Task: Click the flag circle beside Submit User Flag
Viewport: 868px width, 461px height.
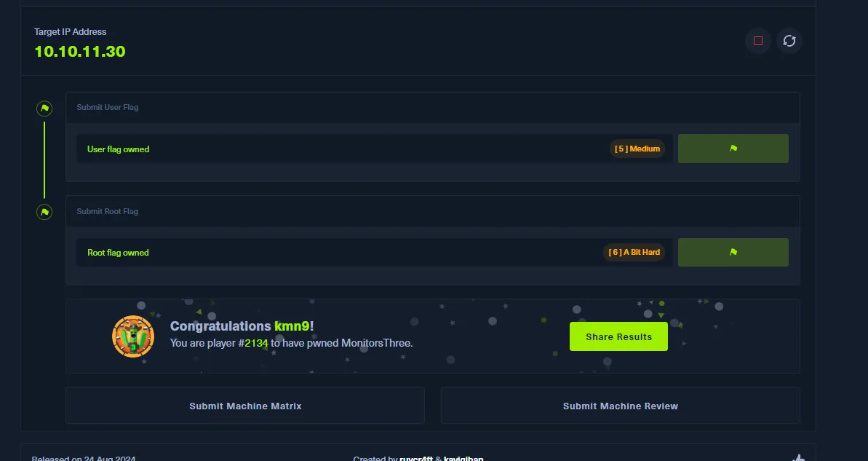Action: (x=44, y=108)
